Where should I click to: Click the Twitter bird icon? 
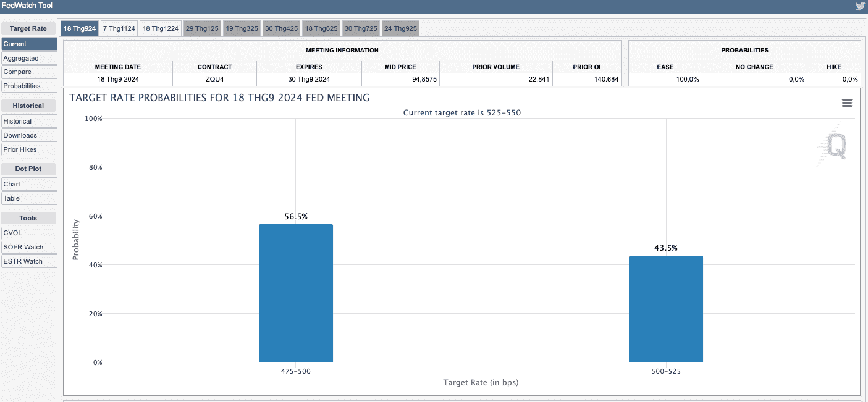pyautogui.click(x=860, y=6)
